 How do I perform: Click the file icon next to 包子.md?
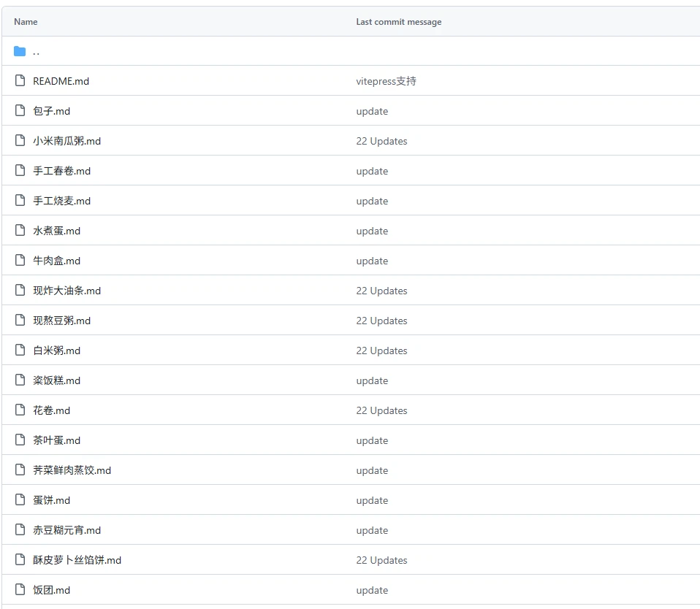point(20,111)
